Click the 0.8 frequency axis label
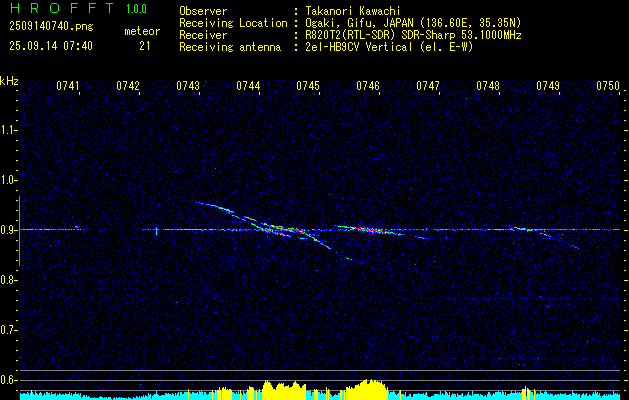The width and height of the screenshot is (629, 400). click(x=8, y=280)
